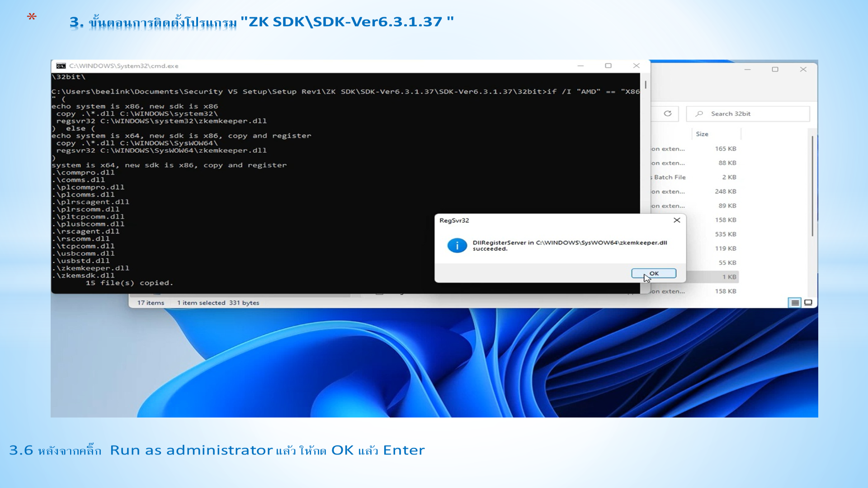This screenshot has width=868, height=488.
Task: Minimize the cmd.exe window
Action: (x=580, y=66)
